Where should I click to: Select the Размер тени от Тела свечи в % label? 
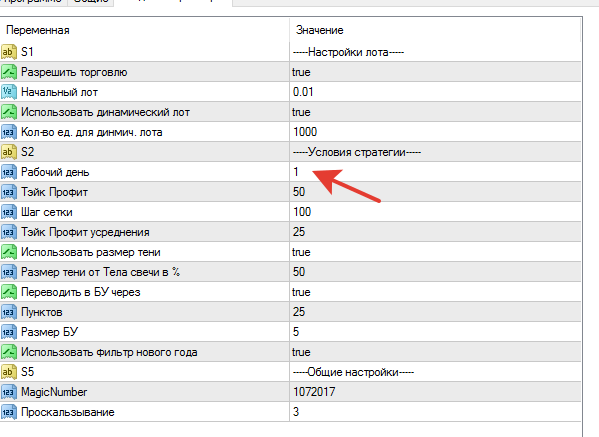[100, 272]
